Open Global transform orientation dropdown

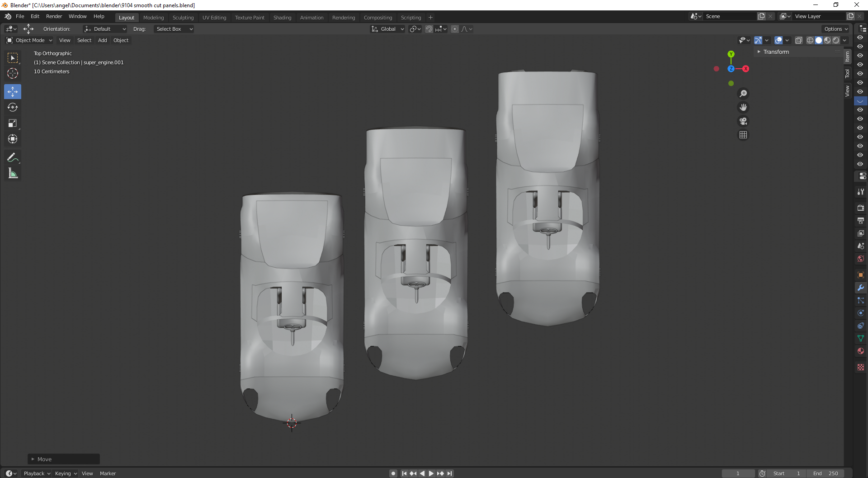pyautogui.click(x=387, y=29)
